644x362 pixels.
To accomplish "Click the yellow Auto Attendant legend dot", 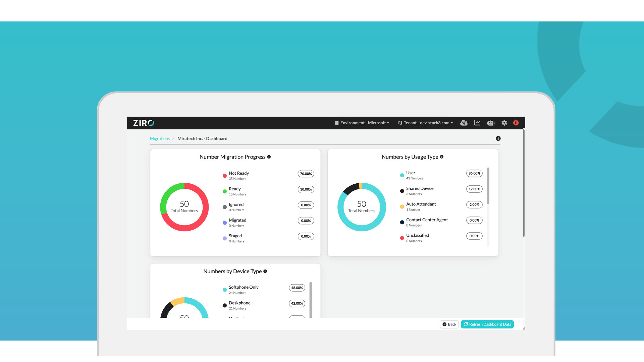I will tap(402, 207).
